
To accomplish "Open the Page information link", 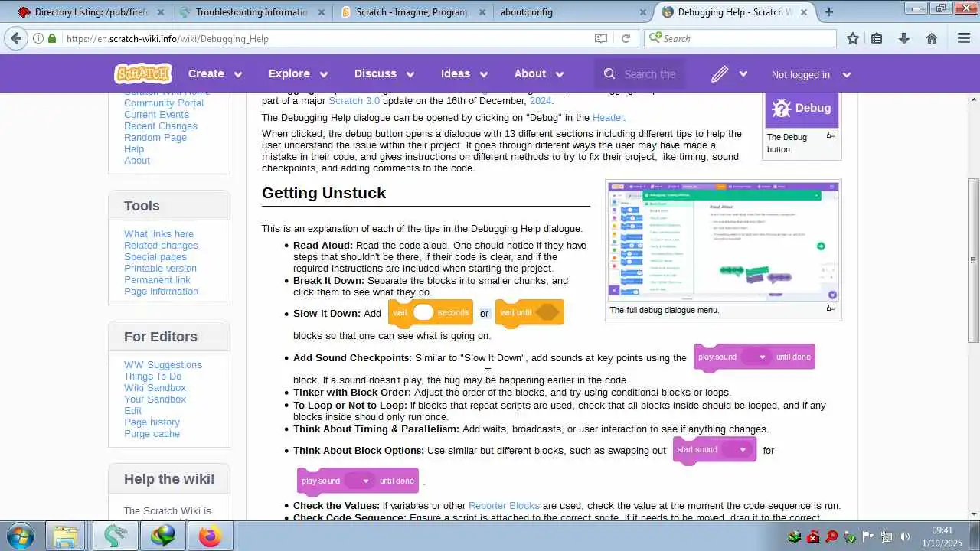I will pyautogui.click(x=161, y=292).
